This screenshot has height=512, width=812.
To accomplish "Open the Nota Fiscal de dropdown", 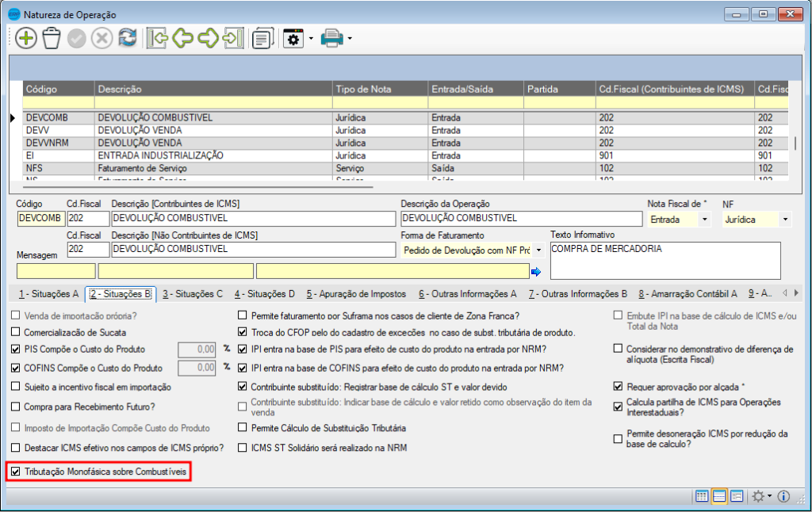I will coord(704,220).
